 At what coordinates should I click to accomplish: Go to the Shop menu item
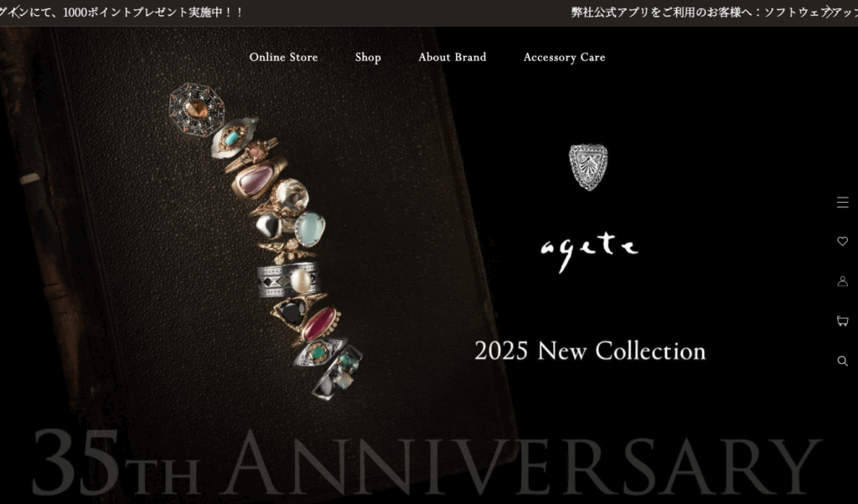368,57
